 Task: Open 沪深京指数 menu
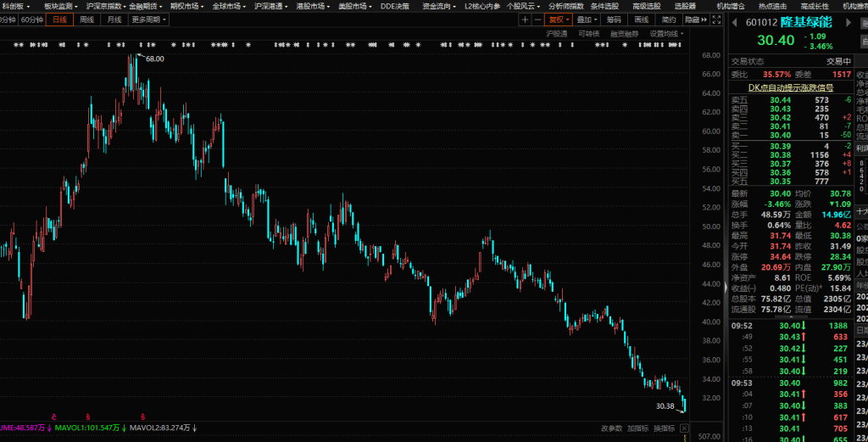(x=105, y=6)
